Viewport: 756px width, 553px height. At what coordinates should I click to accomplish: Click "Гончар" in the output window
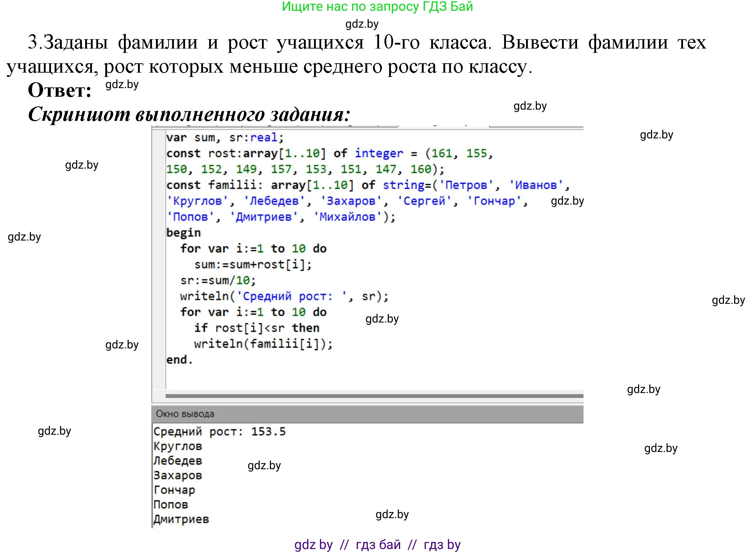click(x=174, y=490)
